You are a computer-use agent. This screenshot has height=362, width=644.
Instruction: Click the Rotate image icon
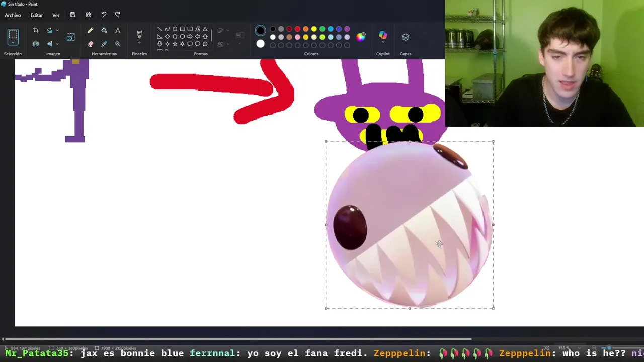pos(50,31)
